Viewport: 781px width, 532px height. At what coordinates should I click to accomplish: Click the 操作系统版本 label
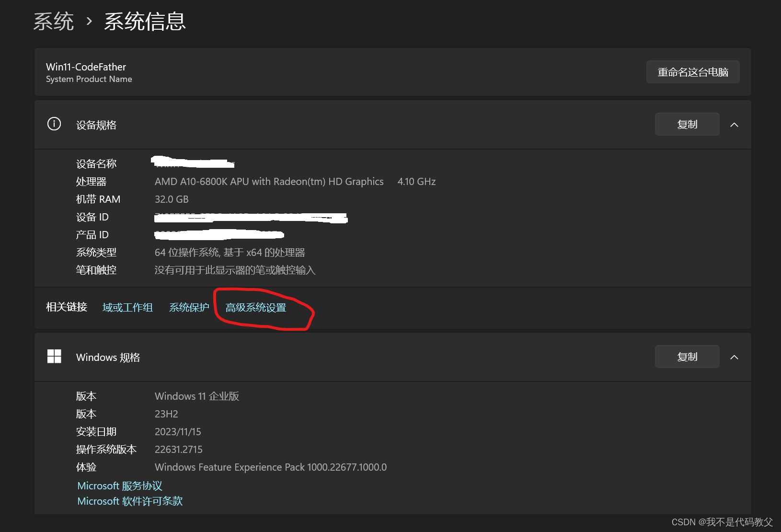point(106,450)
